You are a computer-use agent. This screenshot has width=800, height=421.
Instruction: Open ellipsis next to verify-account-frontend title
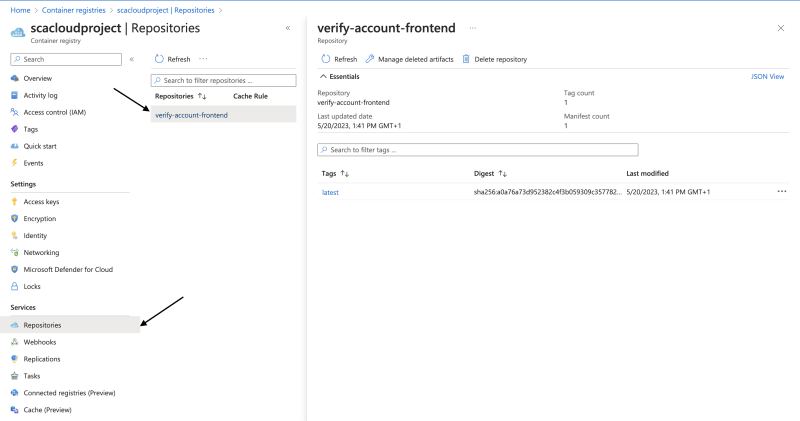(473, 28)
